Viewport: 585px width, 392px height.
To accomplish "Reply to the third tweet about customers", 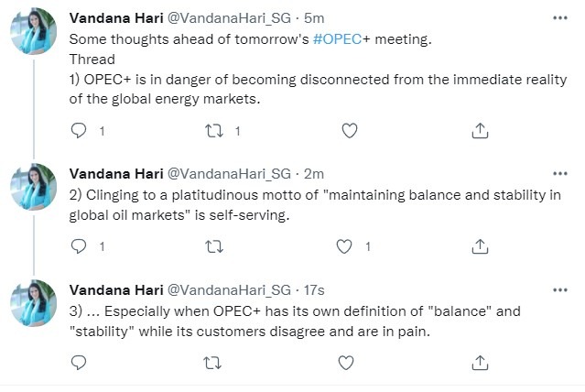I will click(79, 362).
